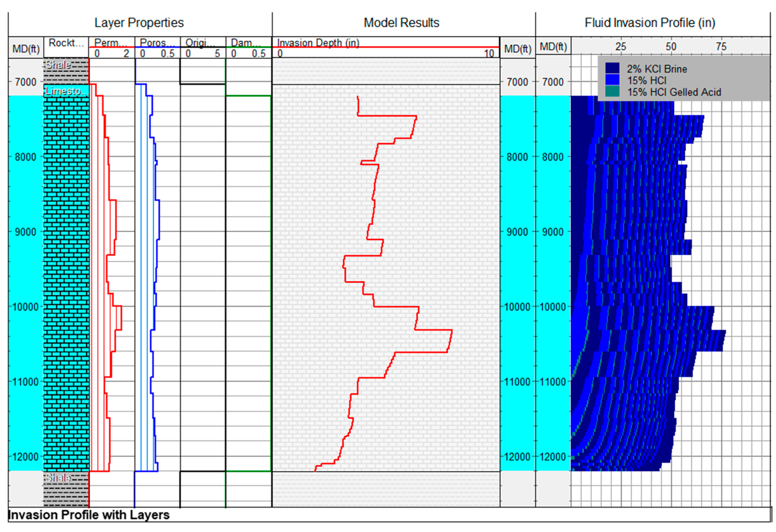Click the Origi... track column header
The width and height of the screenshot is (776, 532).
pyautogui.click(x=200, y=43)
